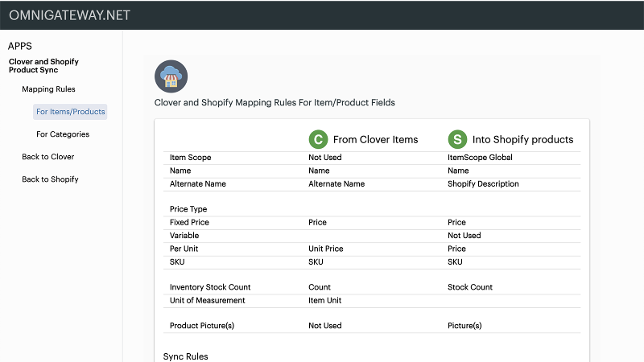
Task: Click the Stock Count cell
Action: click(x=470, y=287)
